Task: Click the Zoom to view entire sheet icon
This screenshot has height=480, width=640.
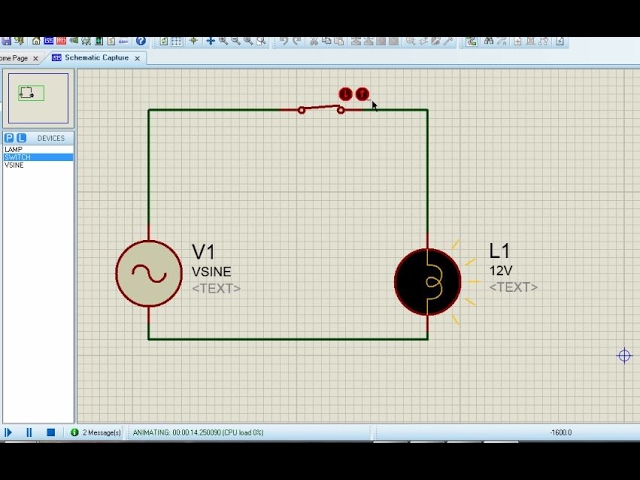Action: point(249,41)
